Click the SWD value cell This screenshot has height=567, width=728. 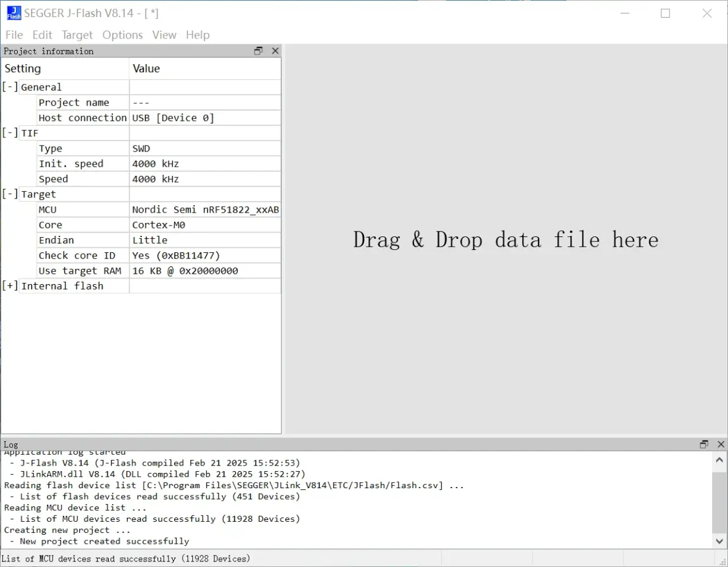click(205, 148)
